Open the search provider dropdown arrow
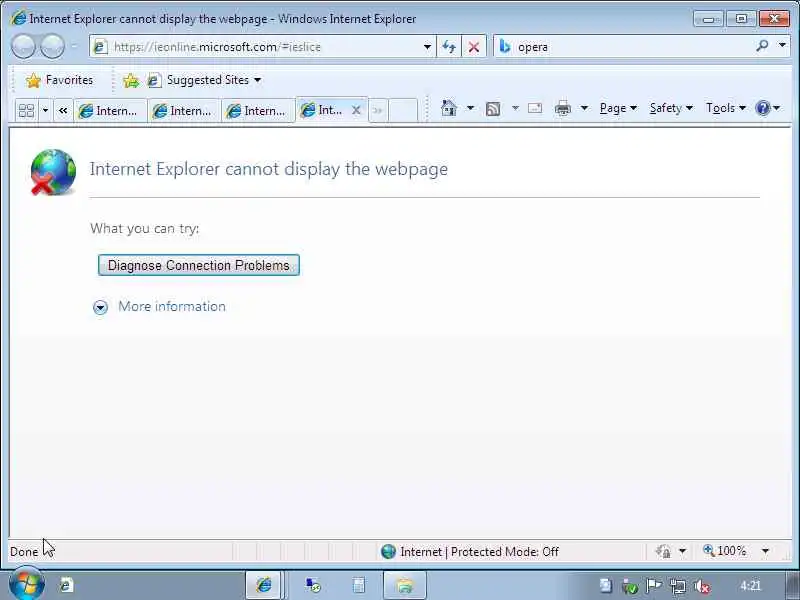This screenshot has width=800, height=600. point(782,45)
